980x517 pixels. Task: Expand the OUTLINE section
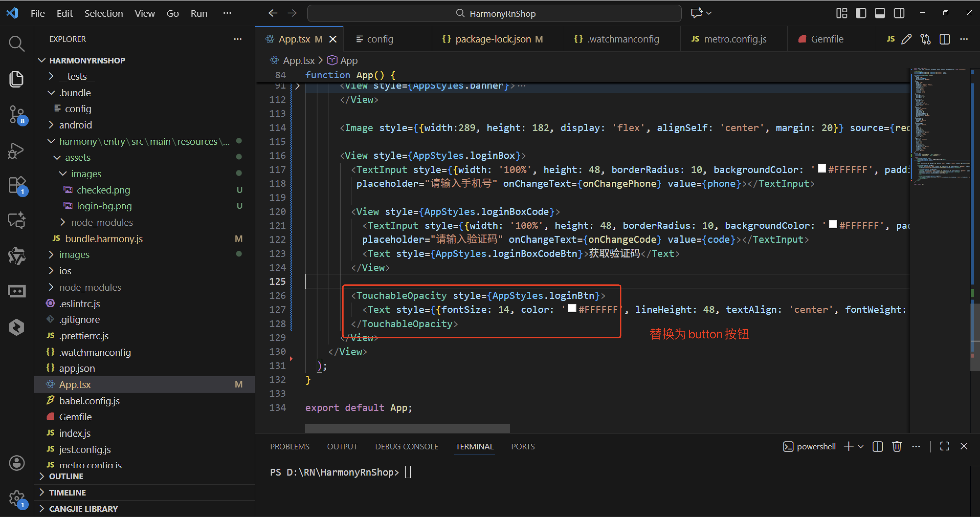[x=66, y=476]
